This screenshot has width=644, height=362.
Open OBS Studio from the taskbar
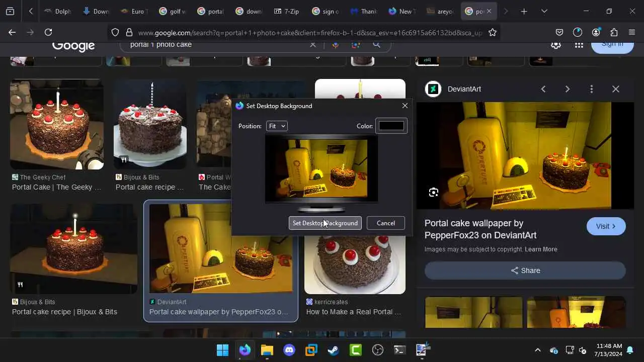pyautogui.click(x=377, y=350)
